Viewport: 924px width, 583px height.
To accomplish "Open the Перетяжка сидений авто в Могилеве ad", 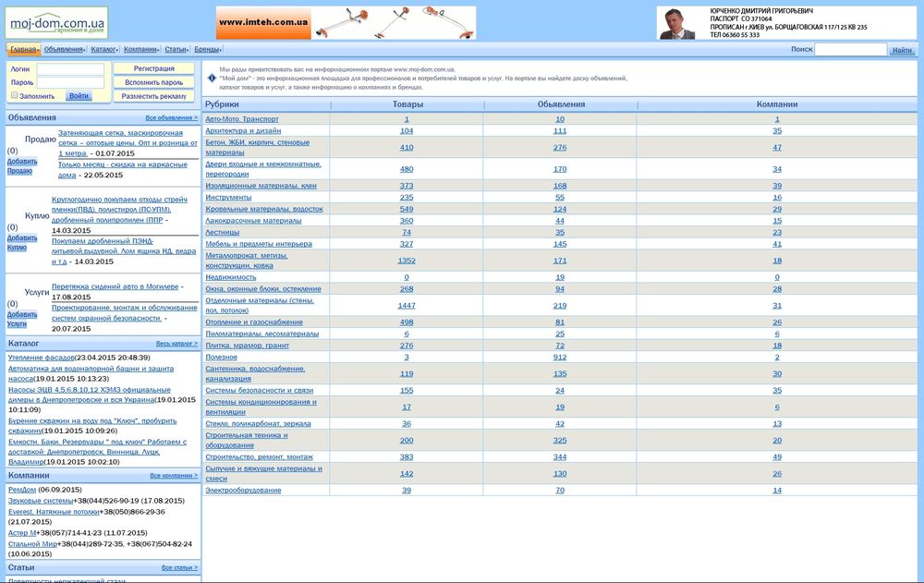I will (115, 286).
